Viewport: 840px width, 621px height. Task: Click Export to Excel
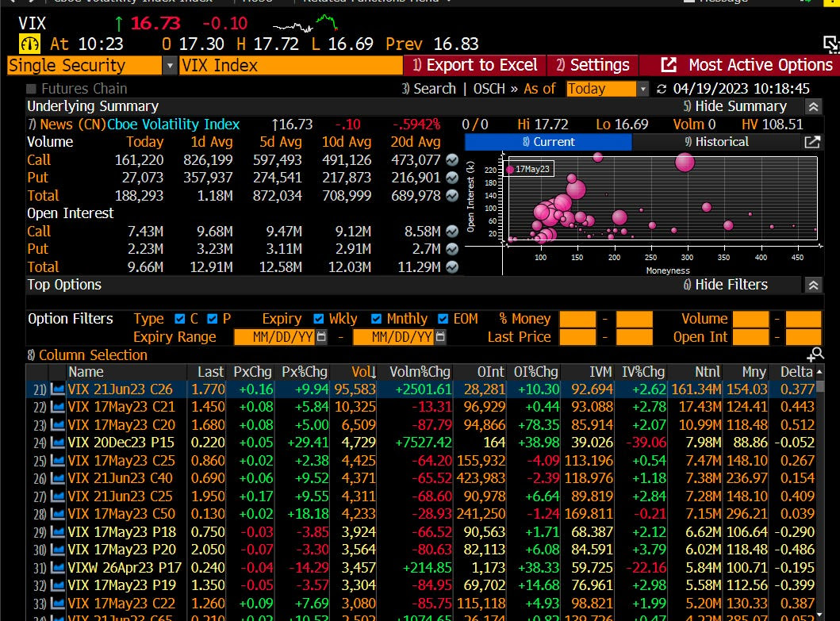tap(474, 65)
